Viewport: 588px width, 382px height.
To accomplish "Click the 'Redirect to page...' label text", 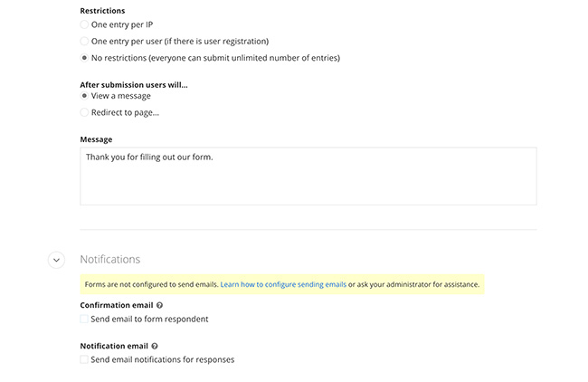I will pyautogui.click(x=125, y=112).
